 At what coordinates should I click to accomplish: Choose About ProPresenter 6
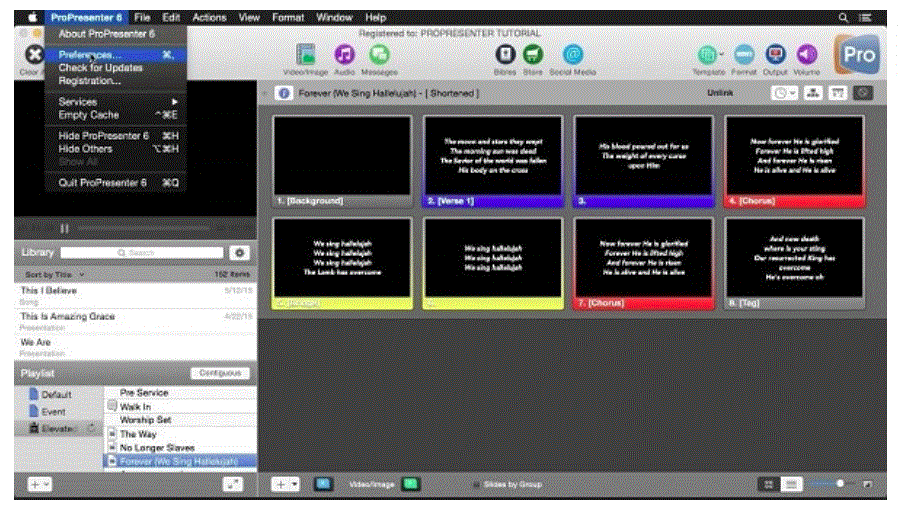115,34
